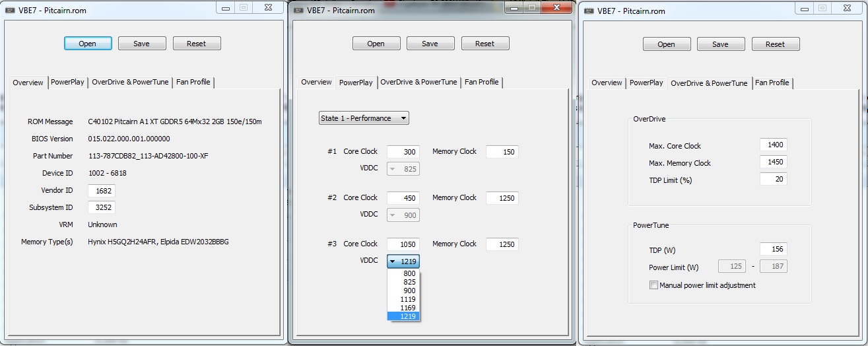Choose 1119 in the VDDC list

click(403, 299)
